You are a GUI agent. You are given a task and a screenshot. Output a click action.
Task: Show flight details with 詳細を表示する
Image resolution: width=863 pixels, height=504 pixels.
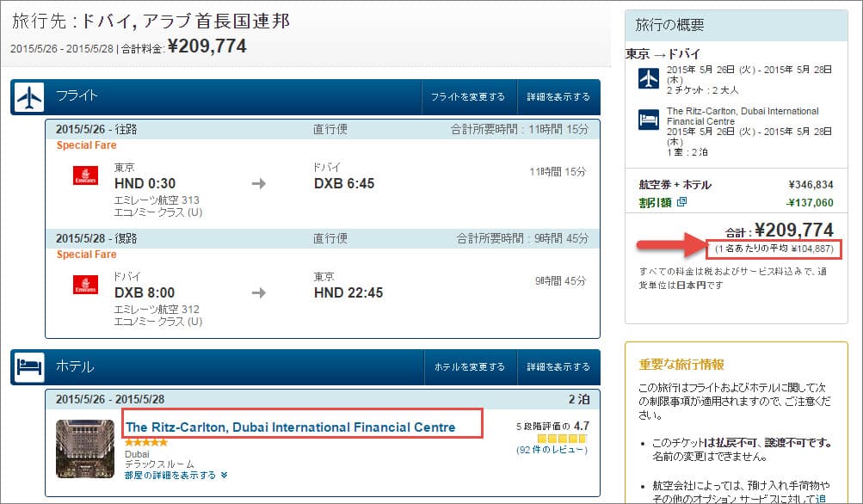click(558, 97)
